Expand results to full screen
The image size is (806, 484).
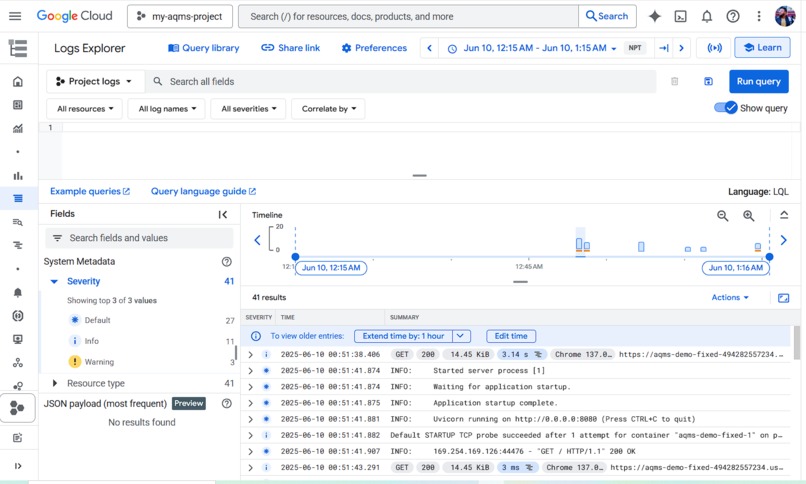783,298
